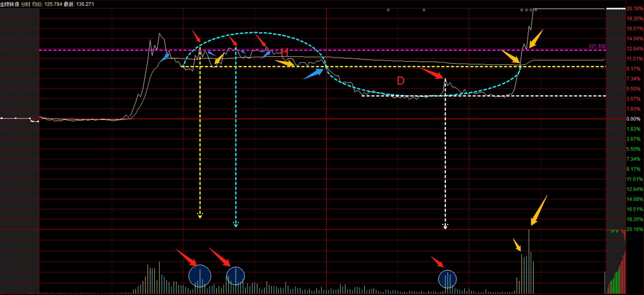Click the green 11.01% axis label
Image resolution: width=644 pixels, height=295 pixels.
point(635,179)
